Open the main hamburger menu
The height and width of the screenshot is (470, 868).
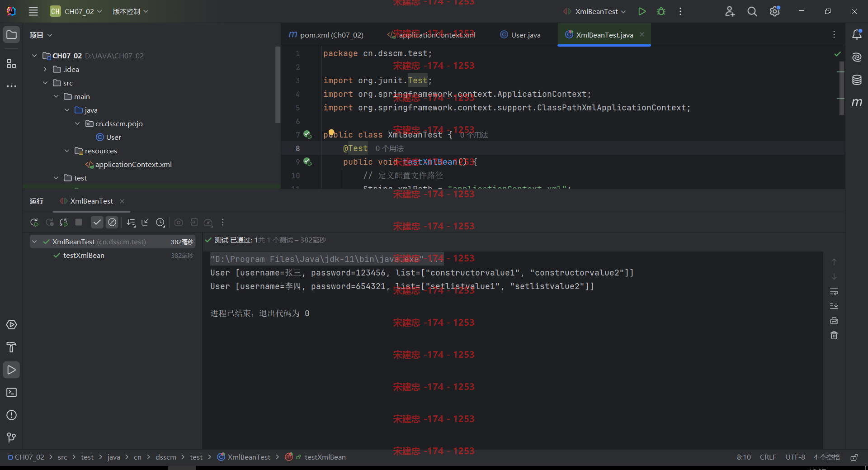coord(33,11)
